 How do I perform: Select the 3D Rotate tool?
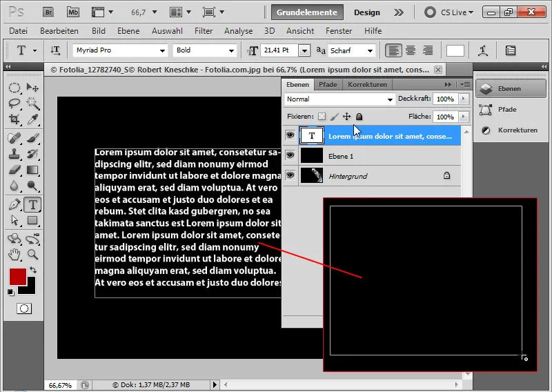[x=14, y=239]
